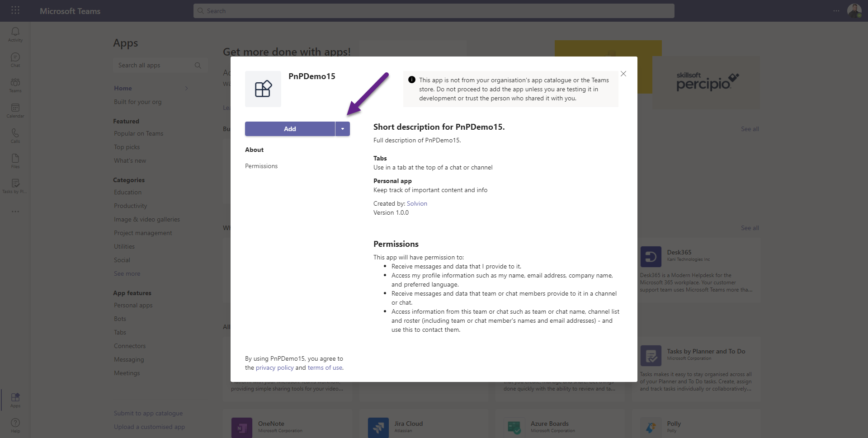The height and width of the screenshot is (438, 868).
Task: Click the OneNote app icon
Action: pos(242,428)
